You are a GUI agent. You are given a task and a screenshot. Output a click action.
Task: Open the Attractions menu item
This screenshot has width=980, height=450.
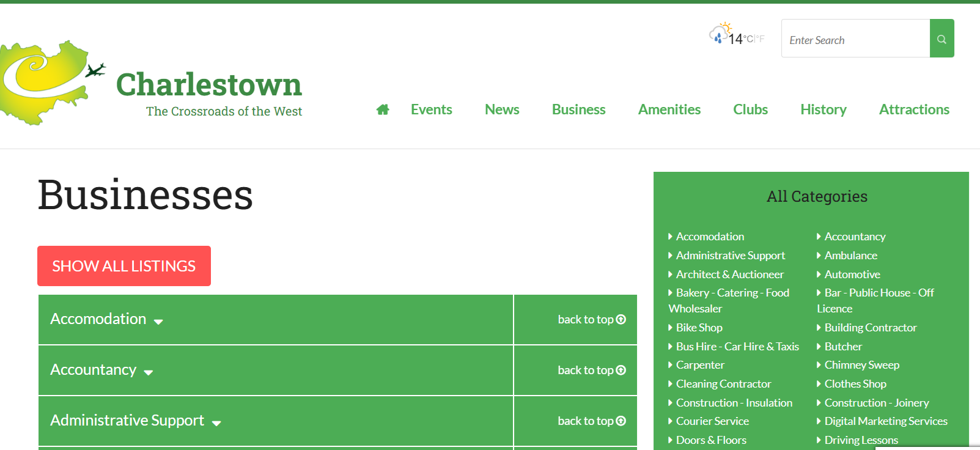pyautogui.click(x=913, y=109)
